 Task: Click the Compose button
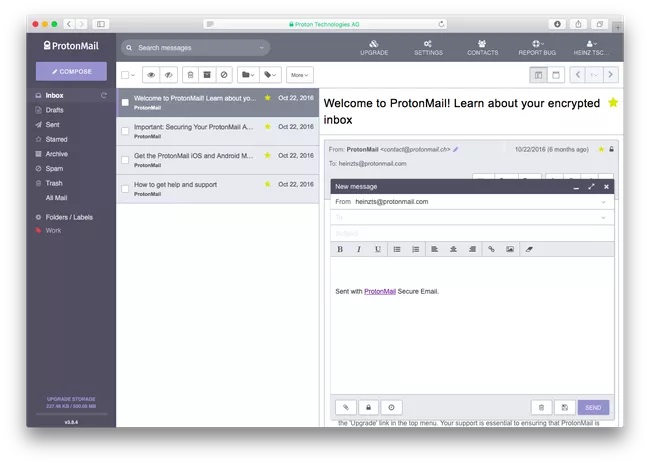pos(71,71)
